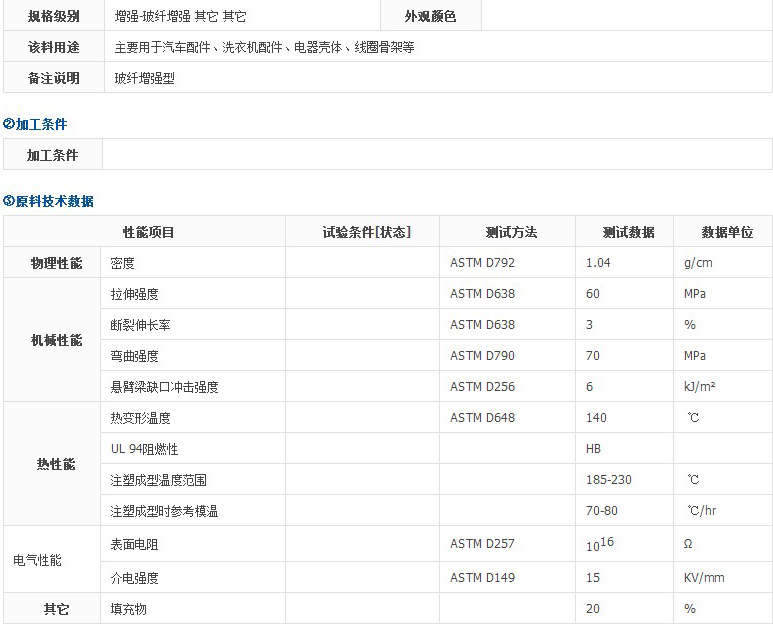Click the 备注说明 row label

tap(53, 77)
